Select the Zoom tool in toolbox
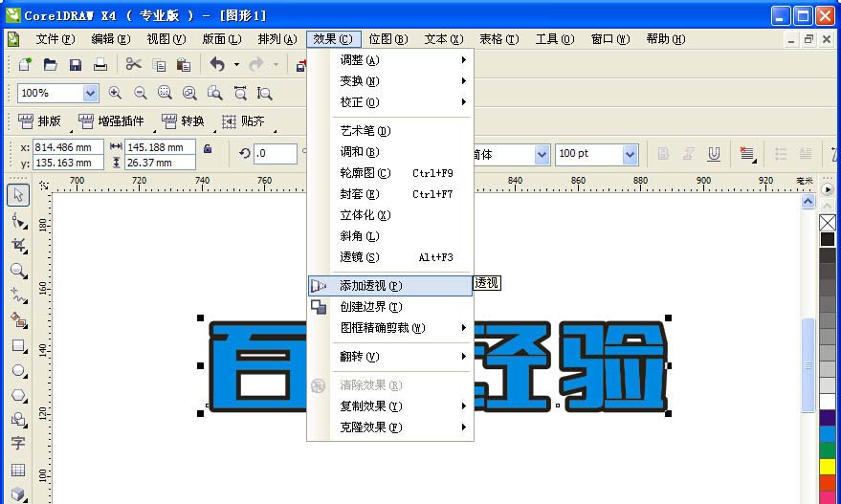Image resolution: width=841 pixels, height=504 pixels. 19,271
